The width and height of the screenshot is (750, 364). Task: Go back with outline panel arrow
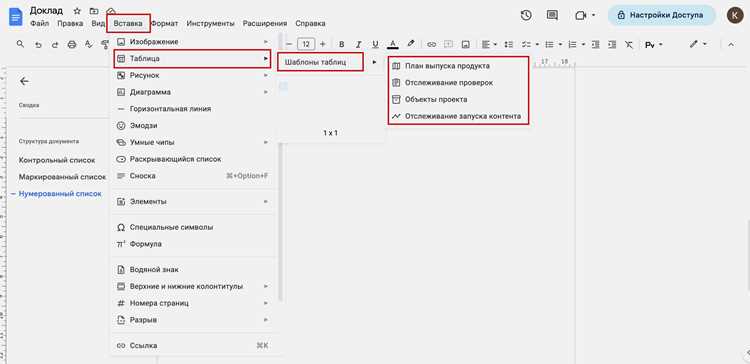coord(24,81)
